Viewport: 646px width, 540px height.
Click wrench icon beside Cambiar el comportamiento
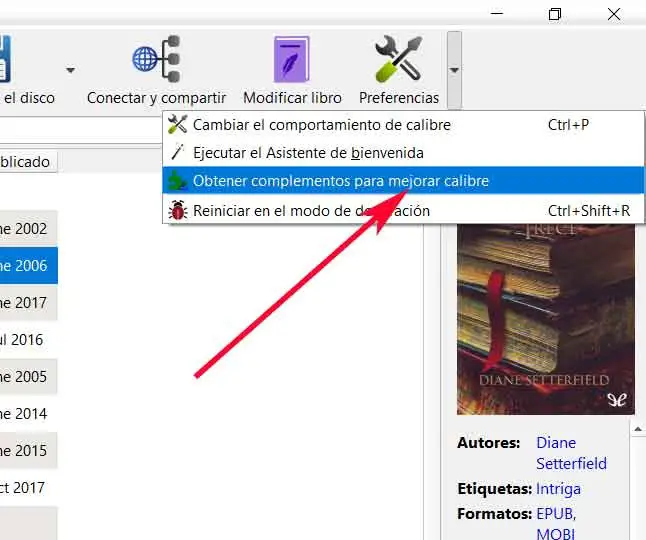178,124
